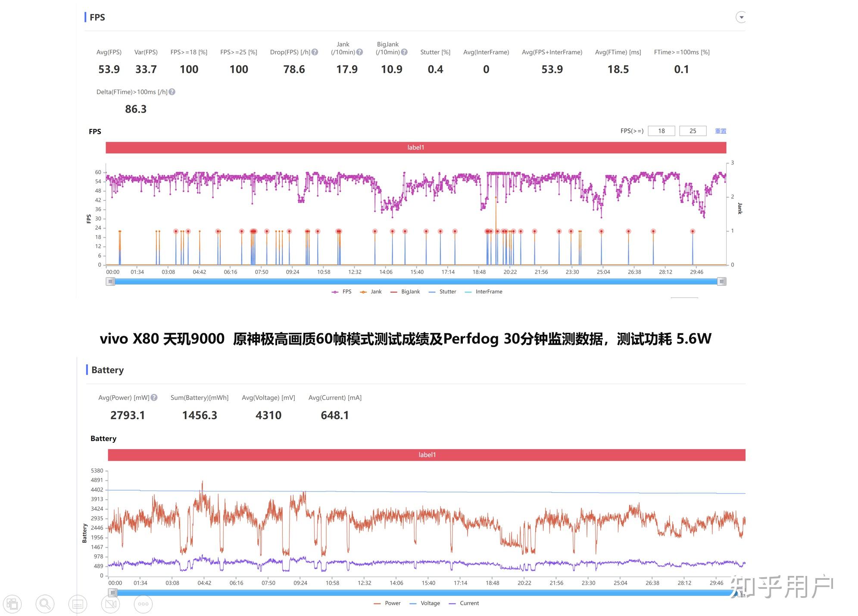858x616 pixels.
Task: Click the magnifier zoom icon
Action: point(45,603)
